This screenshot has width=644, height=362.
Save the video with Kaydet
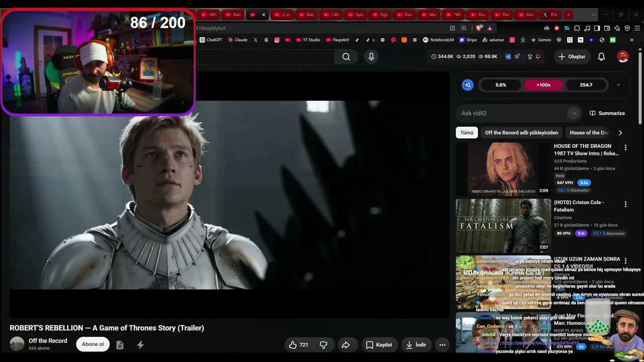pyautogui.click(x=379, y=345)
